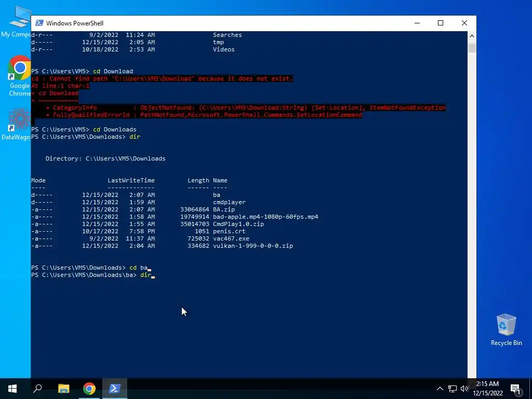Open the notification center icon

(515, 389)
